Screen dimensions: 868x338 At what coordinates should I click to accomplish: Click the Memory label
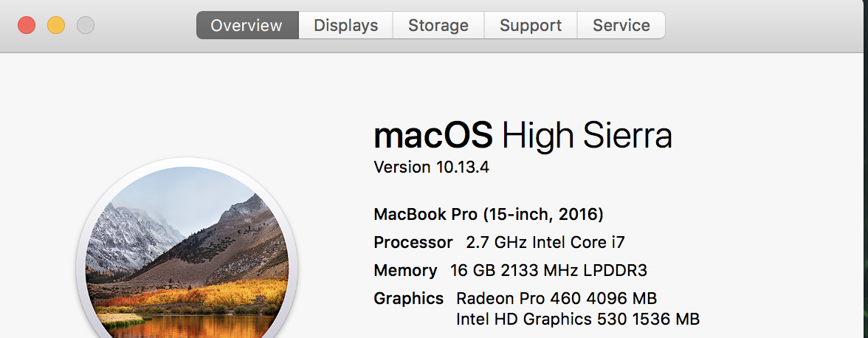point(406,270)
